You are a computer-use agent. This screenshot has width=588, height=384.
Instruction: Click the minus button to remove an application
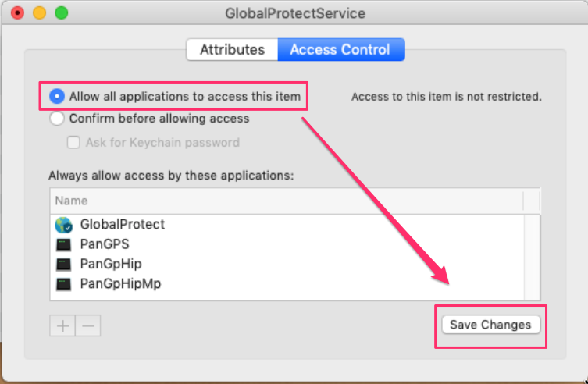[x=88, y=325]
